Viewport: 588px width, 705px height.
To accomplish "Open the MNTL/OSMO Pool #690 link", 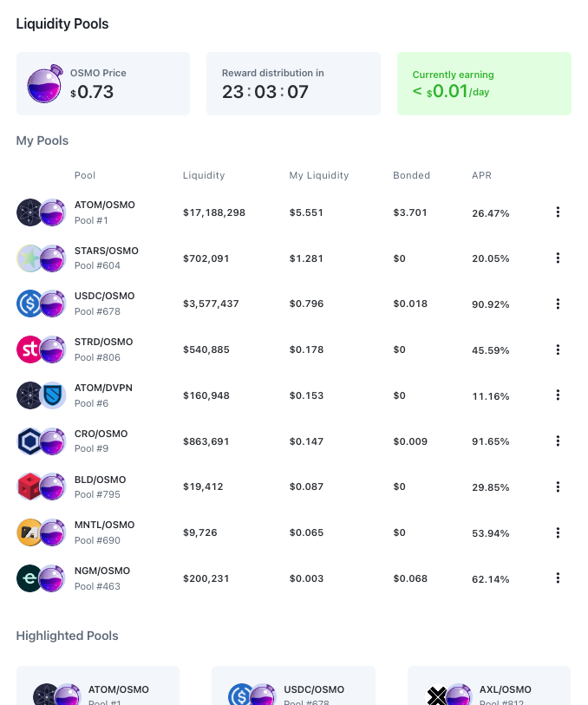I will pyautogui.click(x=105, y=532).
